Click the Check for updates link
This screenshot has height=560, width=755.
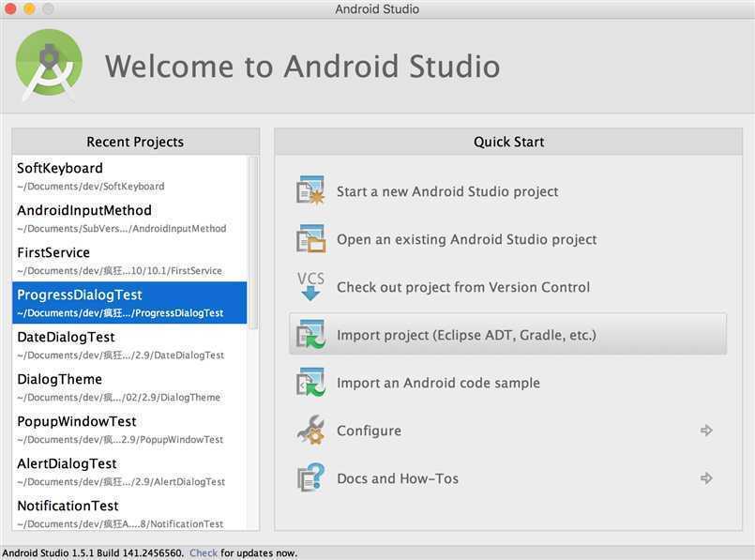pyautogui.click(x=204, y=552)
